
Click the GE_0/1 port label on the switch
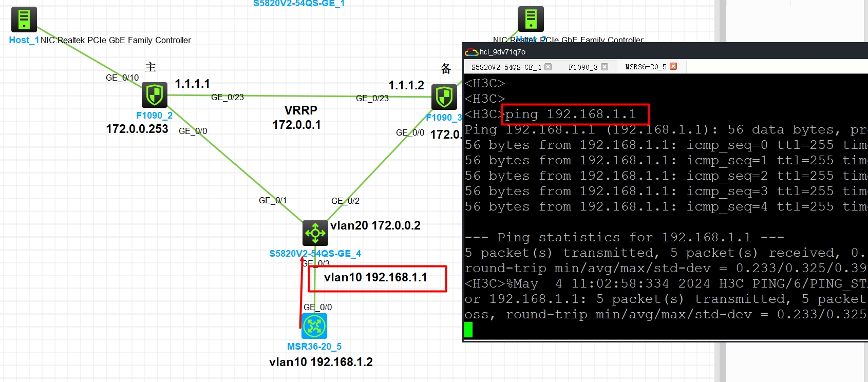[x=273, y=200]
